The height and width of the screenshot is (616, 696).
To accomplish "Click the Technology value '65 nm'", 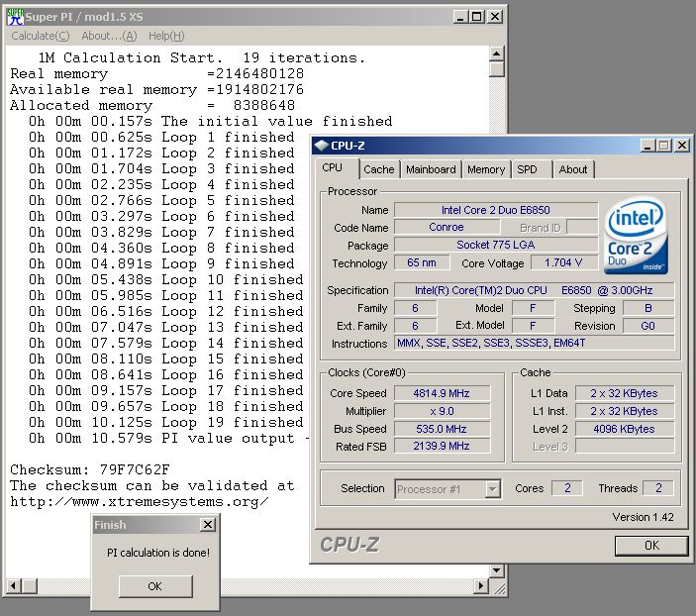I will pyautogui.click(x=422, y=262).
